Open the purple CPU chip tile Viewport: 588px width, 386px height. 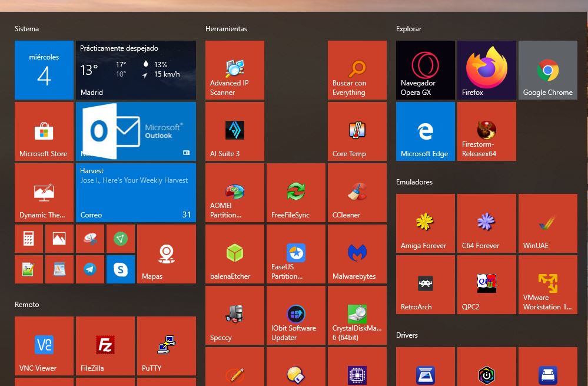pos(357,367)
